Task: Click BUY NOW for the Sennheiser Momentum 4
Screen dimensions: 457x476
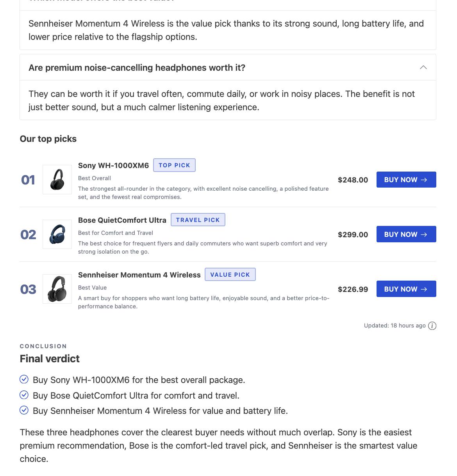Action: (406, 289)
